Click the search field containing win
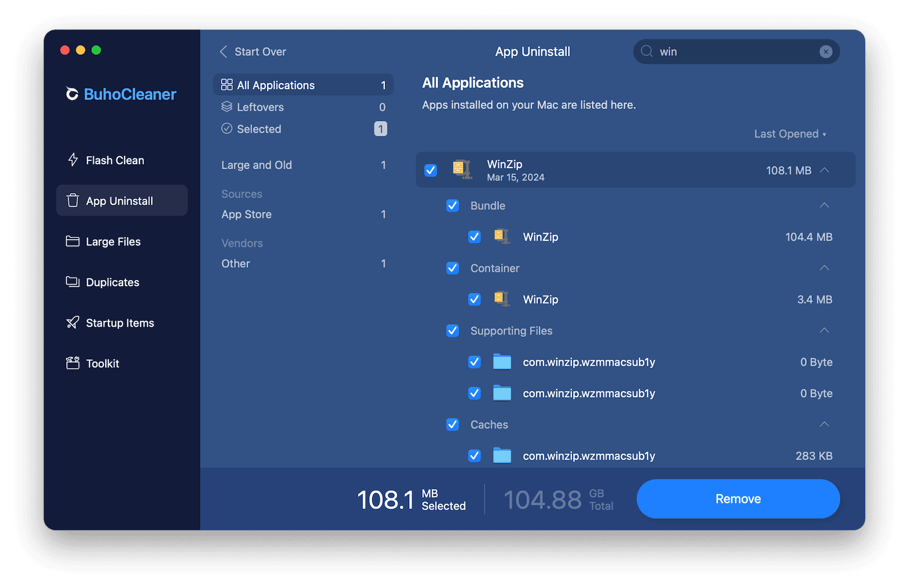909x588 pixels. (736, 52)
